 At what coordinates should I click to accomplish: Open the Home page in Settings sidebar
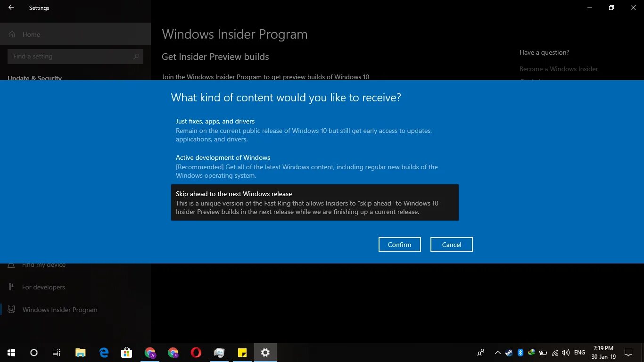[x=75, y=34]
